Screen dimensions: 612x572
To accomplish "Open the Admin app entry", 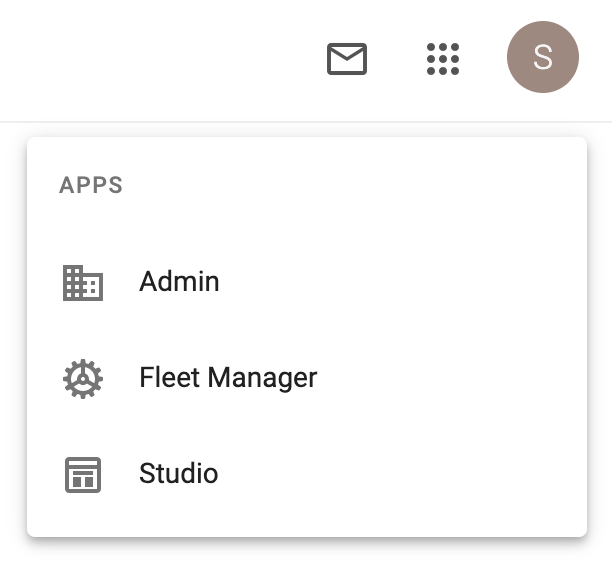I will [307, 282].
